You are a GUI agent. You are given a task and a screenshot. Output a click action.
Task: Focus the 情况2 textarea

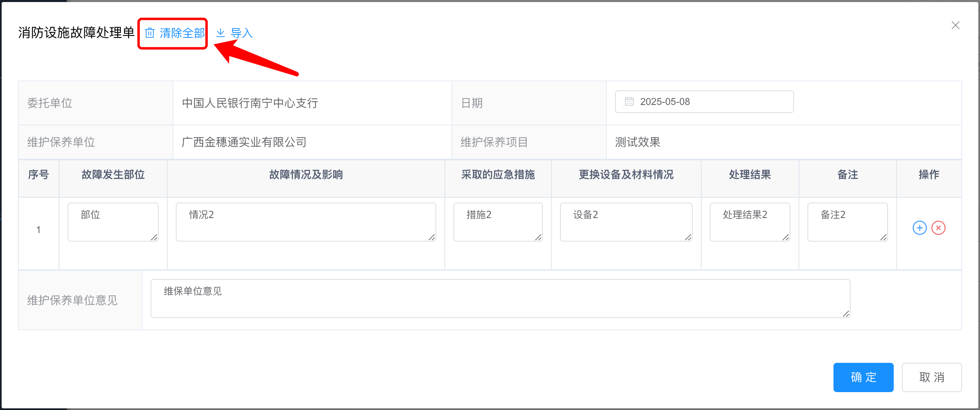coord(306,222)
